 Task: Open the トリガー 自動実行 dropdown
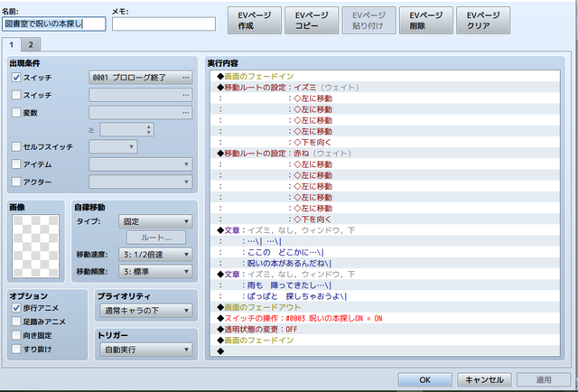(x=146, y=350)
